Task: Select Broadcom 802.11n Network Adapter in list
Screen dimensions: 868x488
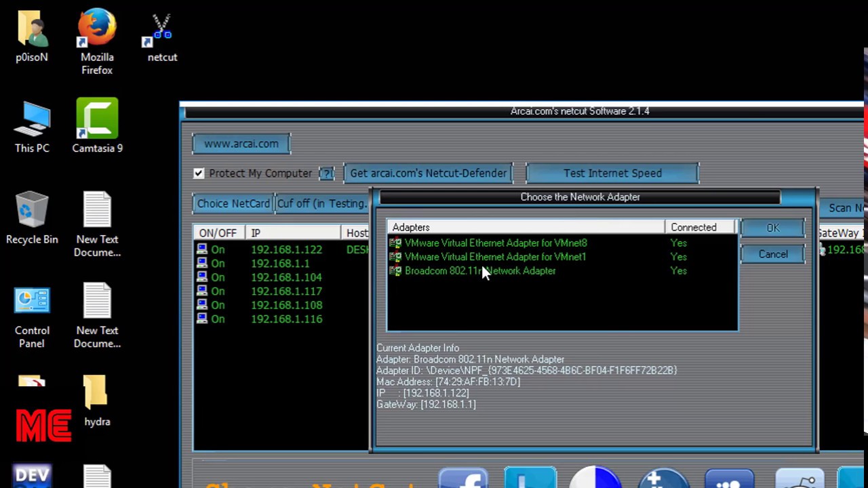Action: (x=480, y=271)
